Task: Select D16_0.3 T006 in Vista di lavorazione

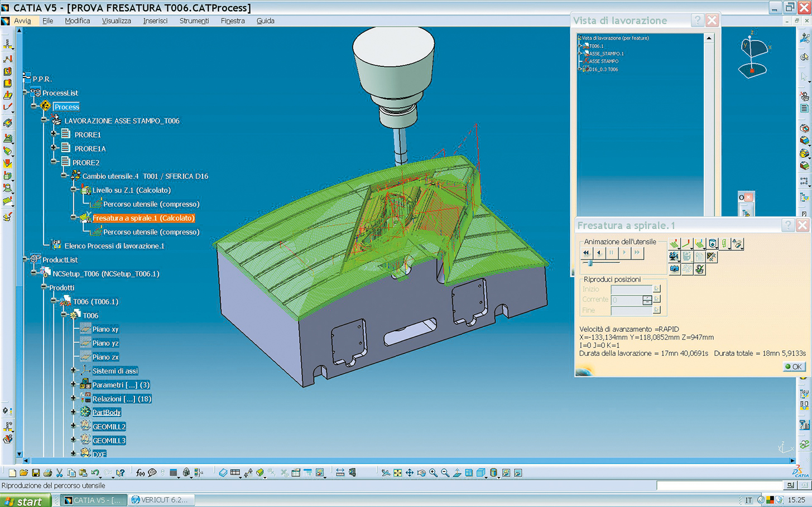Action: coord(603,69)
